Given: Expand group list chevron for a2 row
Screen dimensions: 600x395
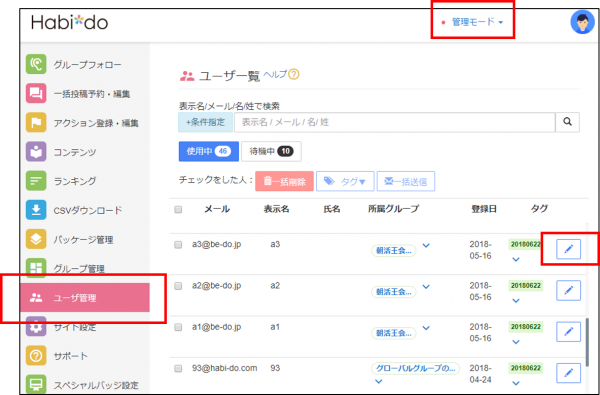Looking at the screenshot, I should 426,287.
